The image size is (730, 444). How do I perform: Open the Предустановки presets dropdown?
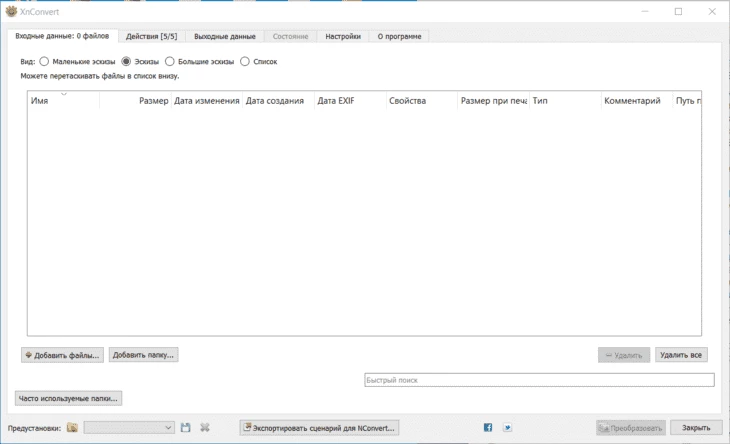(x=129, y=427)
